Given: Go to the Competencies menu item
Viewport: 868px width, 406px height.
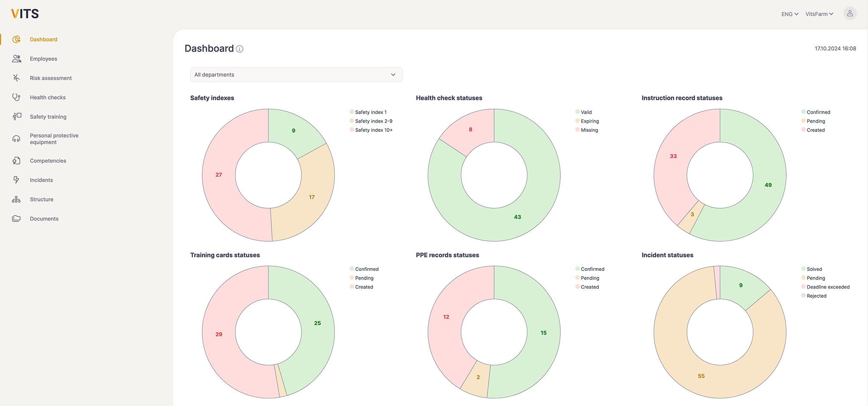Looking at the screenshot, I should tap(48, 161).
